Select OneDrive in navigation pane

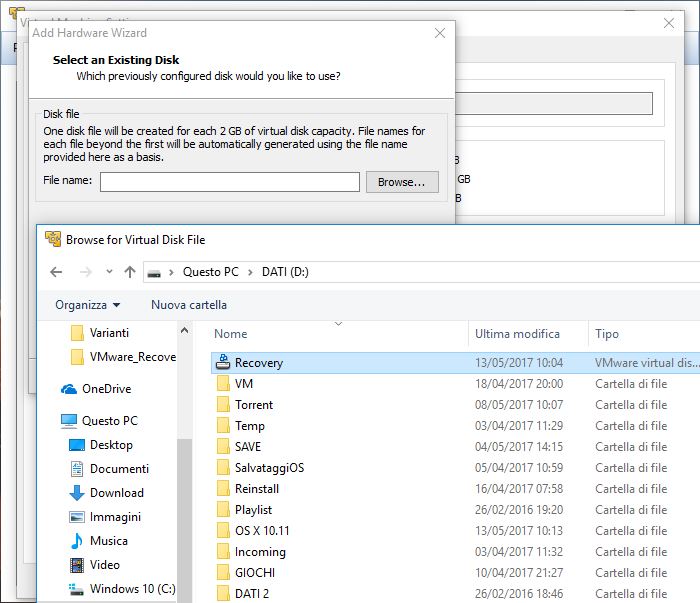point(96,389)
